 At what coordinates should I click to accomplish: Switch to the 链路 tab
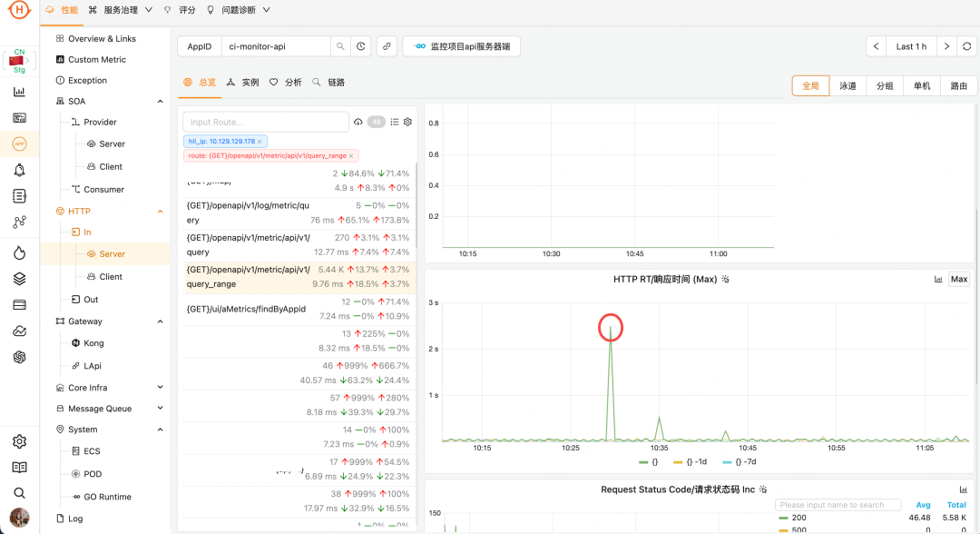point(328,83)
